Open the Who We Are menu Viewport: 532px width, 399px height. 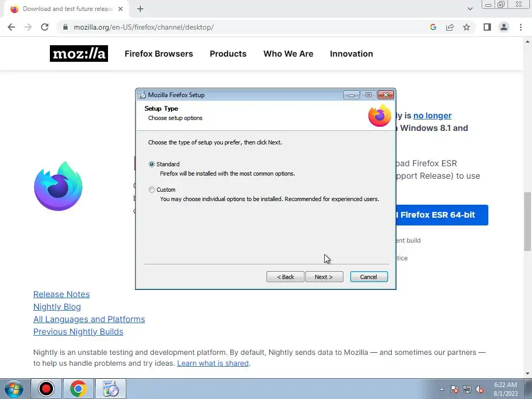288,54
